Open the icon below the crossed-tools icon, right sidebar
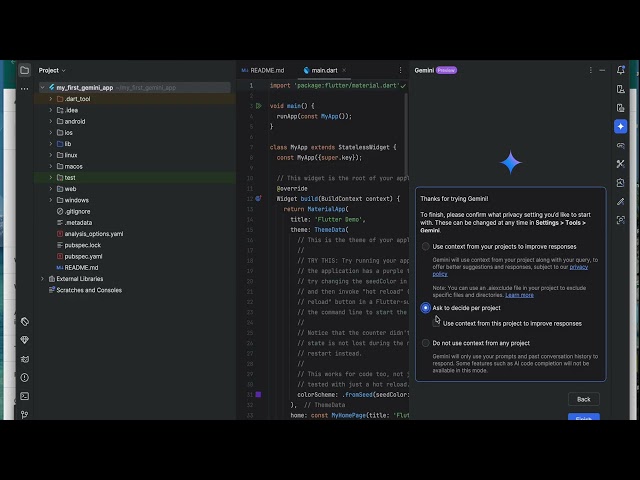The image size is (640, 480). (x=620, y=183)
